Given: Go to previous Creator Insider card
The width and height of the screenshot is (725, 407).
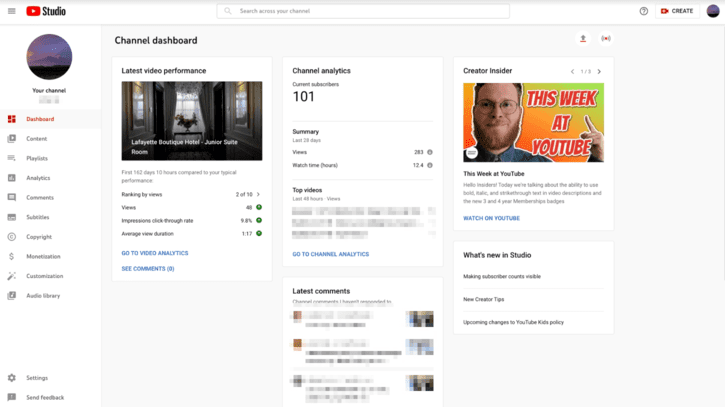Looking at the screenshot, I should pos(572,72).
